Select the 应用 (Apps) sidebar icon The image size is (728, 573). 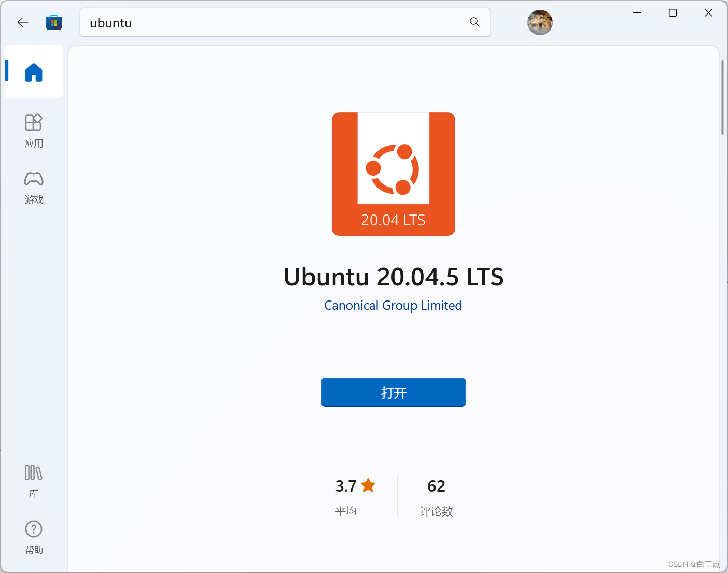(x=33, y=131)
